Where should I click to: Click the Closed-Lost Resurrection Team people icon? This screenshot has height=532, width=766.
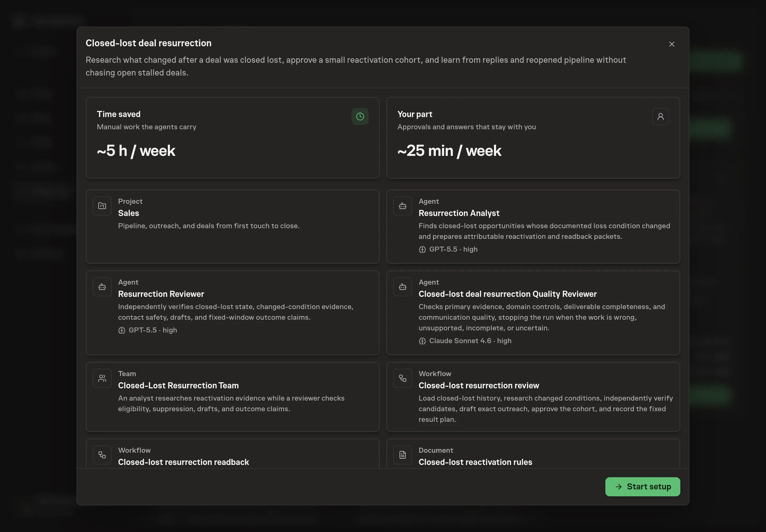click(102, 378)
